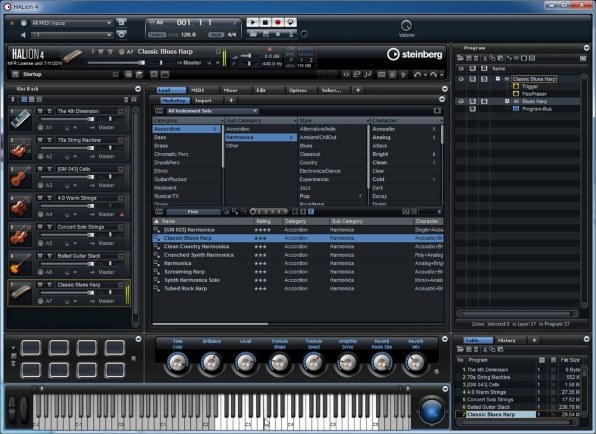Open the Program panel options arrow
This screenshot has height=434, width=596.
tap(586, 48)
